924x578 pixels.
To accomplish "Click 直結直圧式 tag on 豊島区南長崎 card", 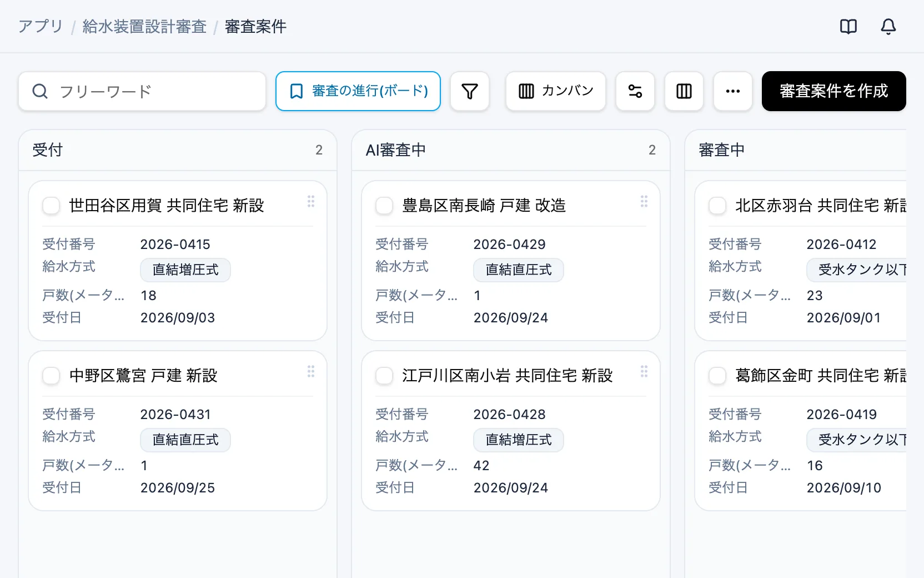I will tap(519, 270).
